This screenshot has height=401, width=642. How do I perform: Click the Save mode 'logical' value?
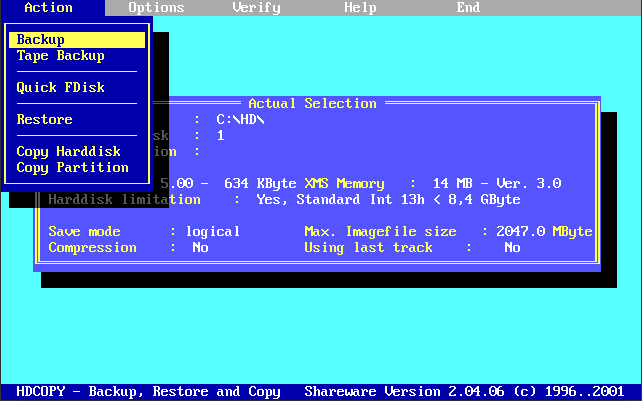[x=212, y=232]
